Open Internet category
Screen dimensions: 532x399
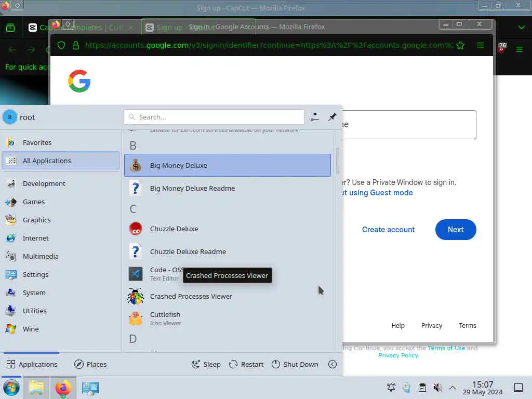61,238
